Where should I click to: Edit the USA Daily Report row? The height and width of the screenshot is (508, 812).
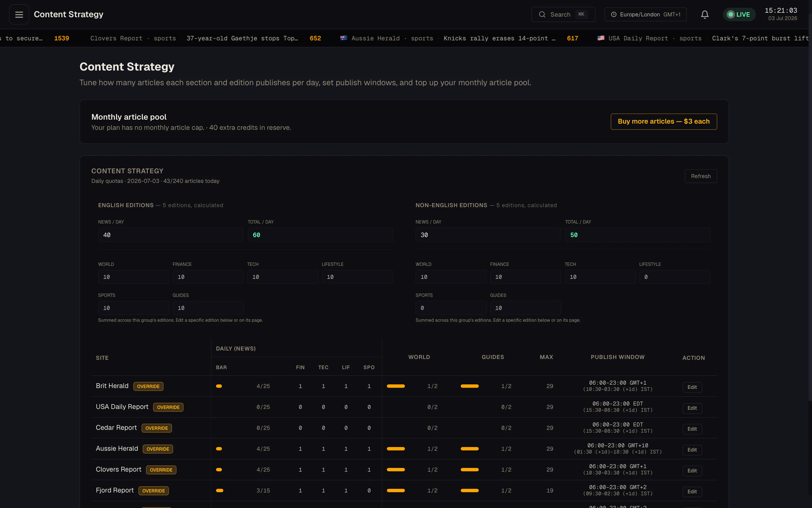click(692, 408)
